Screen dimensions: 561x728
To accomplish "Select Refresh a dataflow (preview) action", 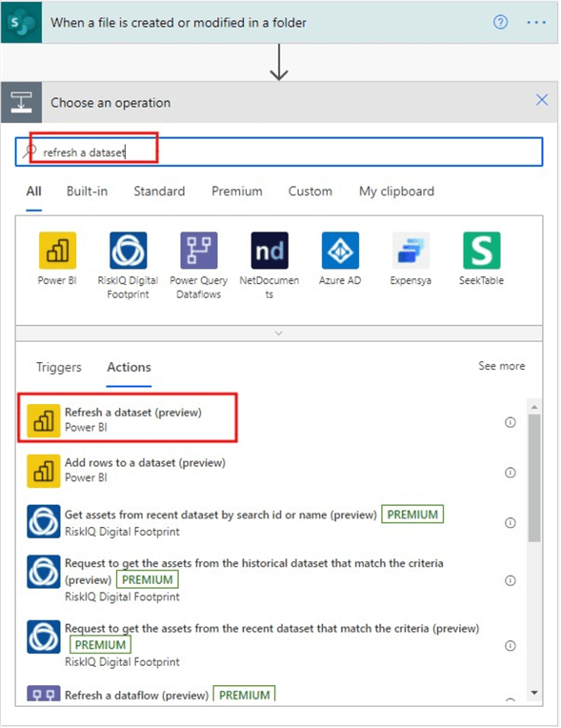I will point(136,695).
